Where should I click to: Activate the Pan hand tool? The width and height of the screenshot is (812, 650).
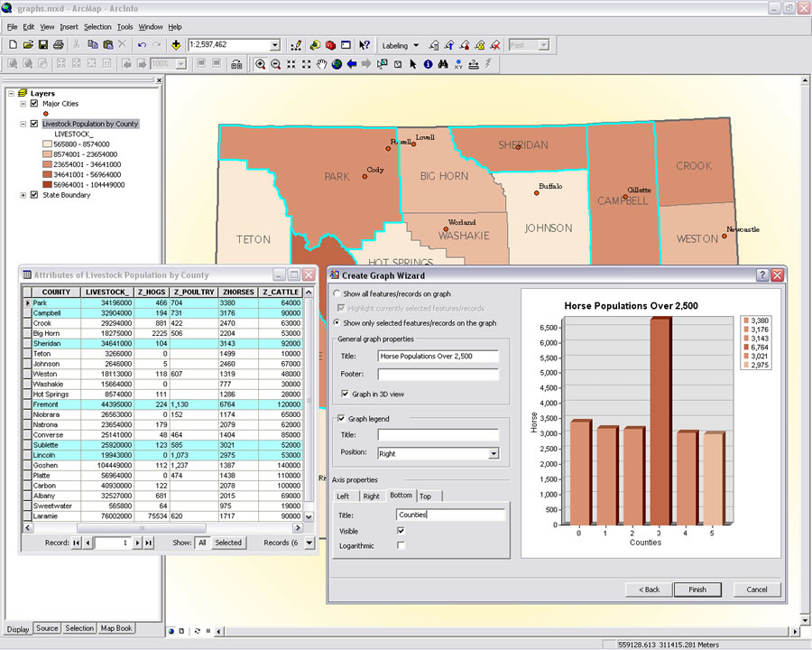[x=321, y=64]
